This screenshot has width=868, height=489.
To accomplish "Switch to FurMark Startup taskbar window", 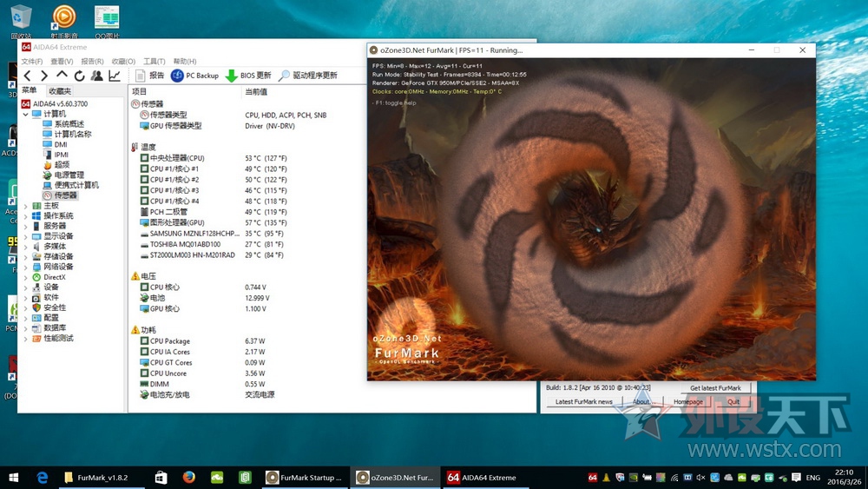I will click(305, 478).
